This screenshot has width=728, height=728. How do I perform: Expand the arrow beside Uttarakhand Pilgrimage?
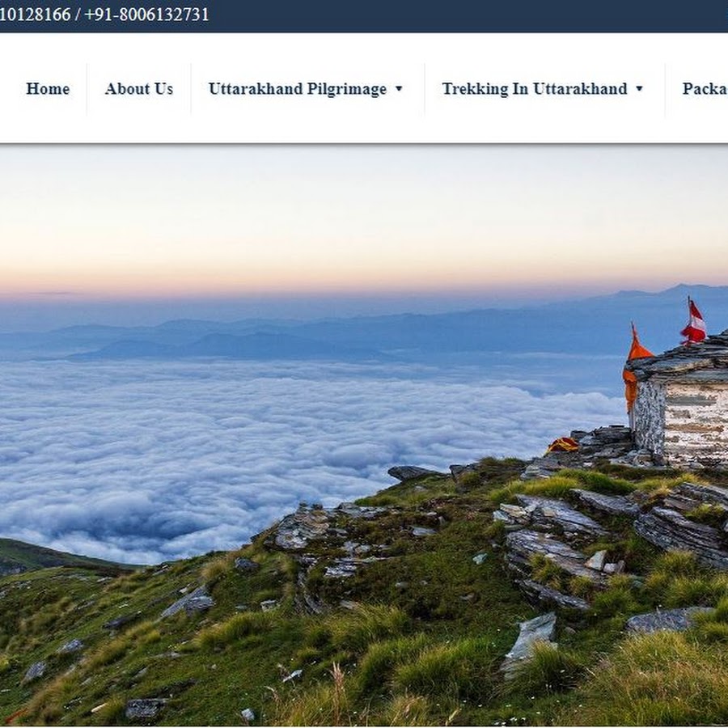(x=399, y=89)
